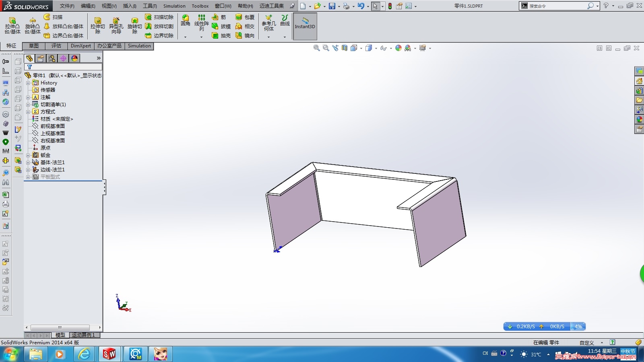
Task: Open the 曲线 curves dropdown arrow
Action: (285, 37)
